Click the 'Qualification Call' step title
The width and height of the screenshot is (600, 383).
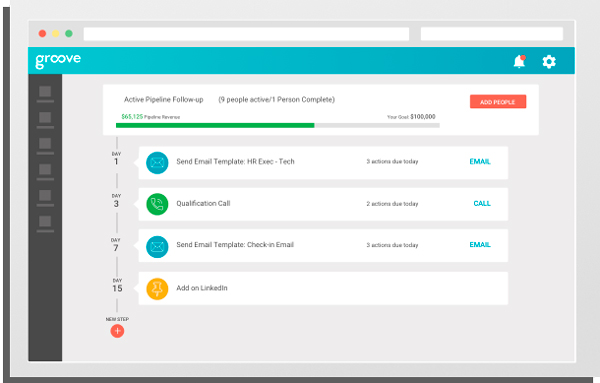coord(203,204)
